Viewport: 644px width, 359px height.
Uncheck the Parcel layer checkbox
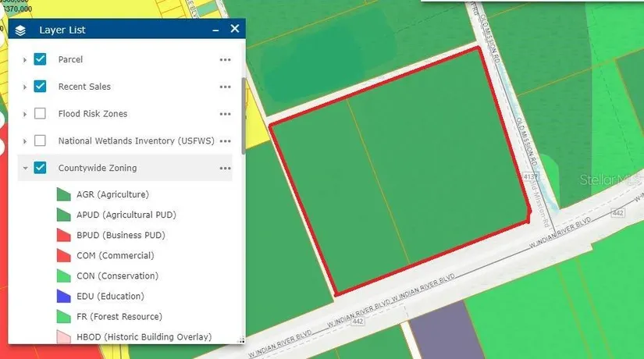41,59
